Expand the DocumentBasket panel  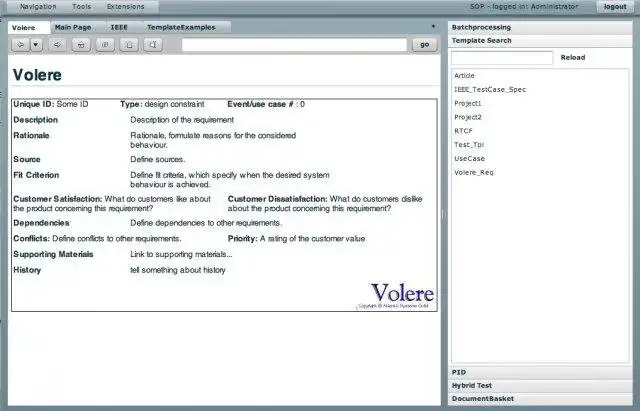(540, 398)
